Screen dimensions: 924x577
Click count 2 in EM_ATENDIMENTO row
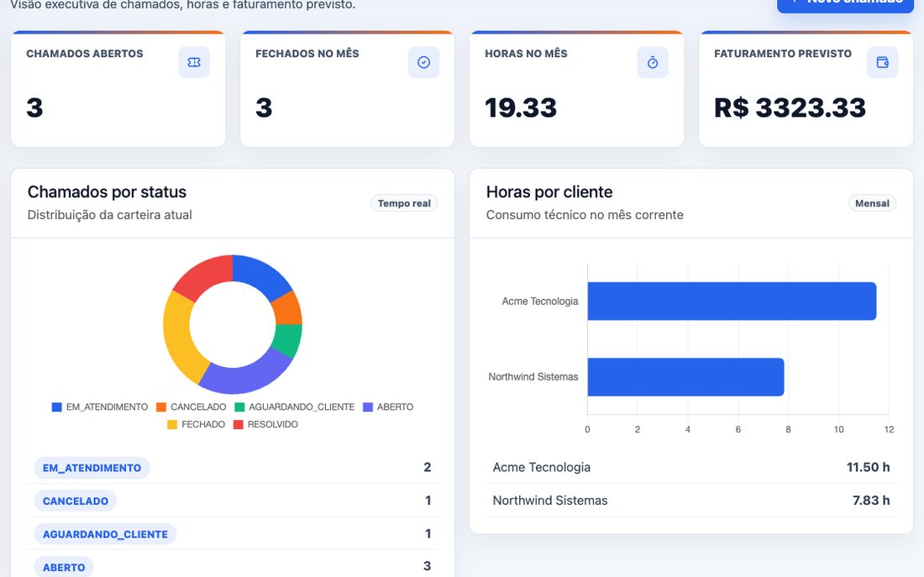[x=428, y=467]
